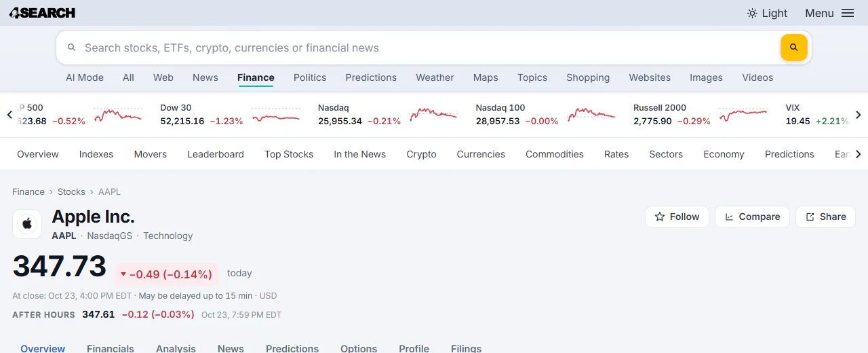868x353 pixels.
Task: View the Russell 2000 sparkline chart
Action: [743, 115]
